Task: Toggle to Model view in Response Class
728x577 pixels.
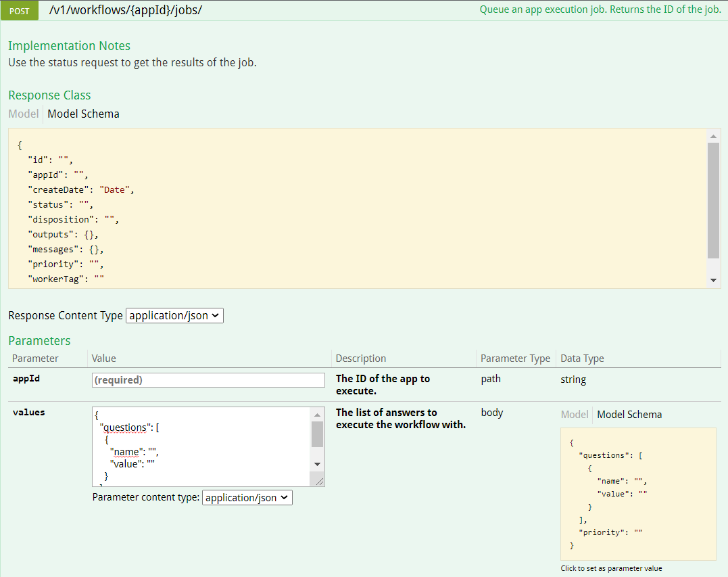Action: tap(23, 114)
